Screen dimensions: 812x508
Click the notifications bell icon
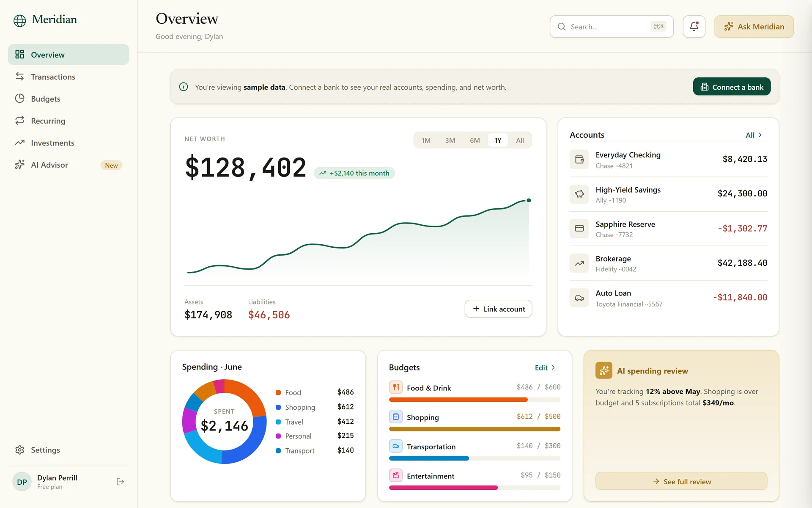coord(694,27)
